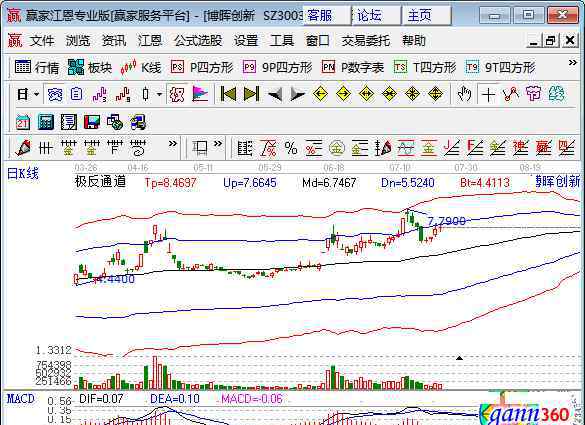Click the black left arrow button

point(275,94)
